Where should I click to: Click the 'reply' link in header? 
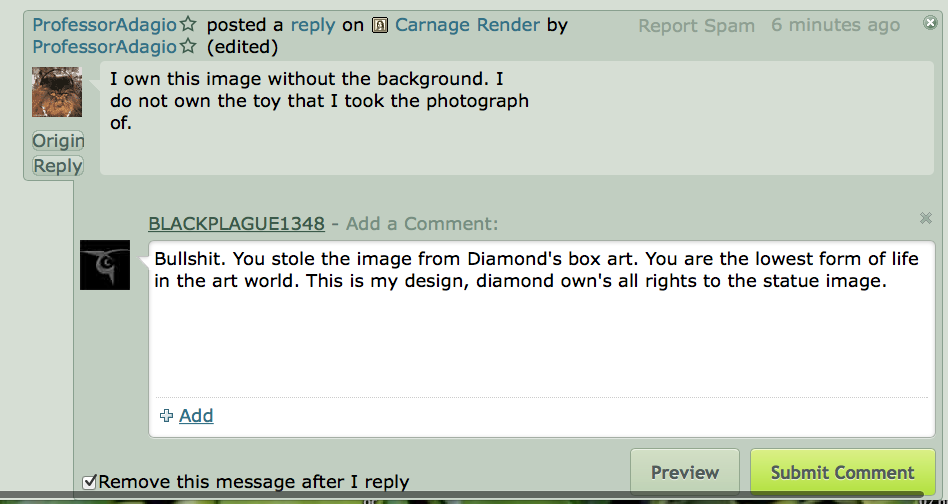[x=313, y=25]
